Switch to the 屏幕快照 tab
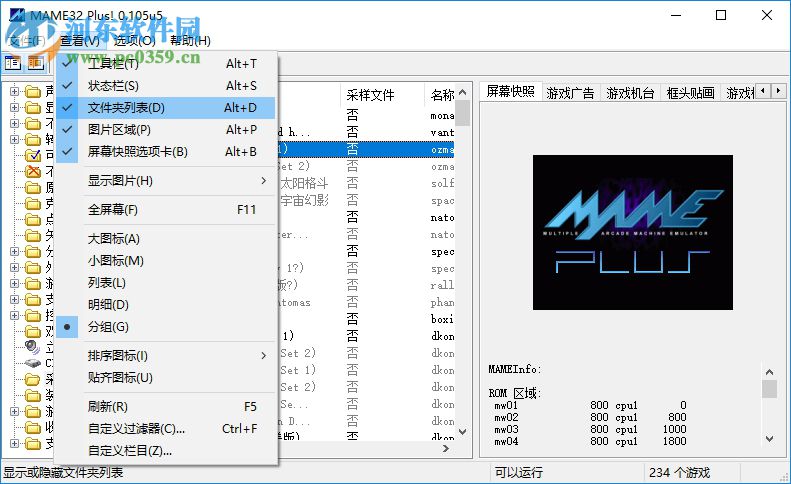The height and width of the screenshot is (484, 791). [511, 91]
